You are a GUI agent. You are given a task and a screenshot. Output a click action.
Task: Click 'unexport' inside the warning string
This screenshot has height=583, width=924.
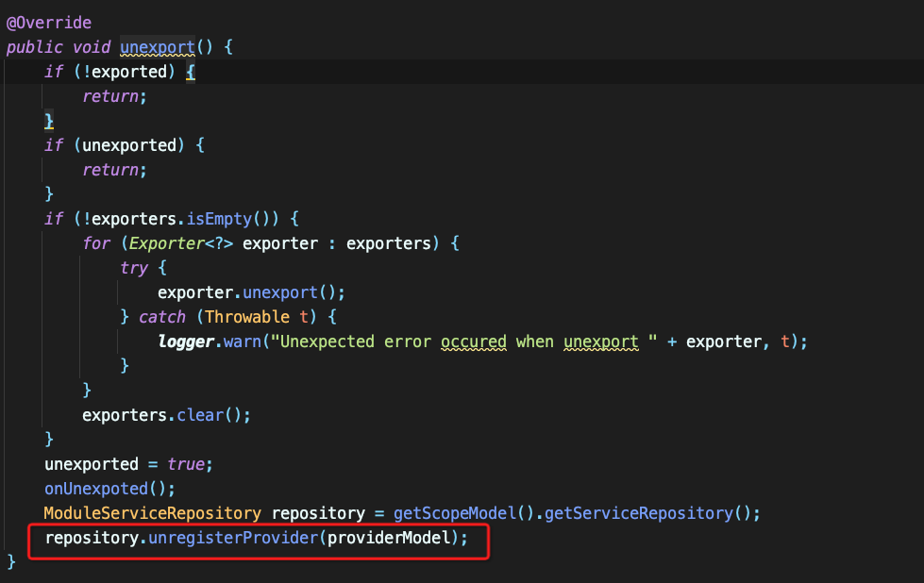coord(601,342)
